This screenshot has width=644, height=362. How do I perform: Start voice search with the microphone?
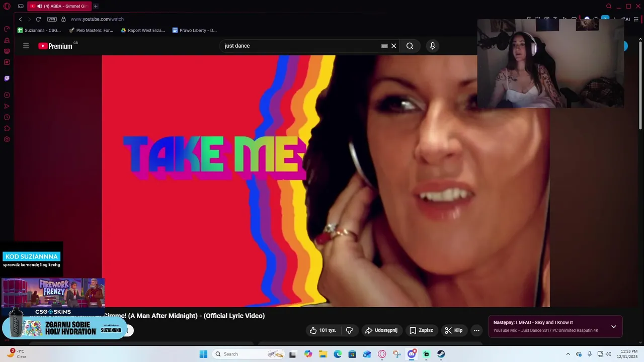[x=432, y=46]
